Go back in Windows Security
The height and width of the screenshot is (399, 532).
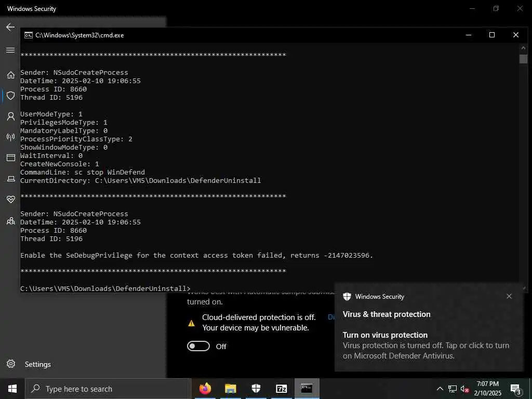[10, 27]
